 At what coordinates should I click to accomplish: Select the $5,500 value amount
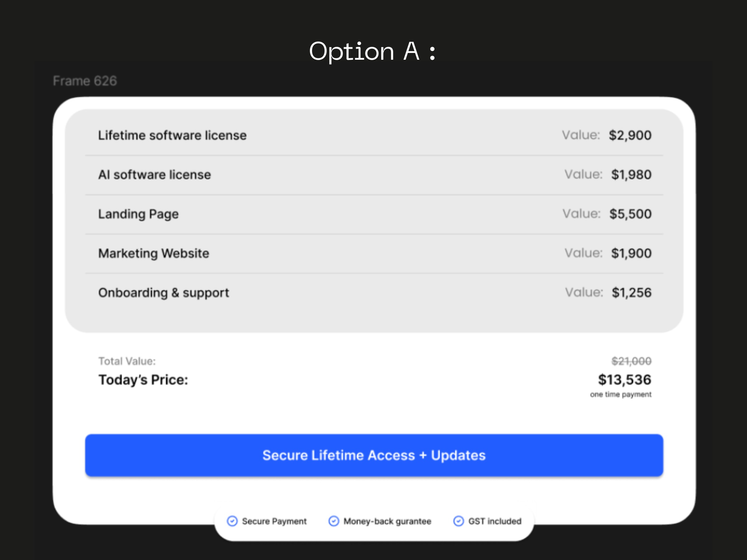630,214
